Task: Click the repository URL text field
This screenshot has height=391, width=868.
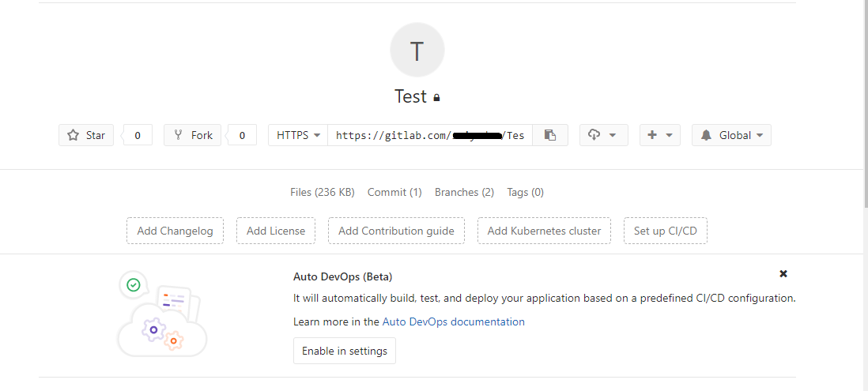Action: click(x=429, y=135)
